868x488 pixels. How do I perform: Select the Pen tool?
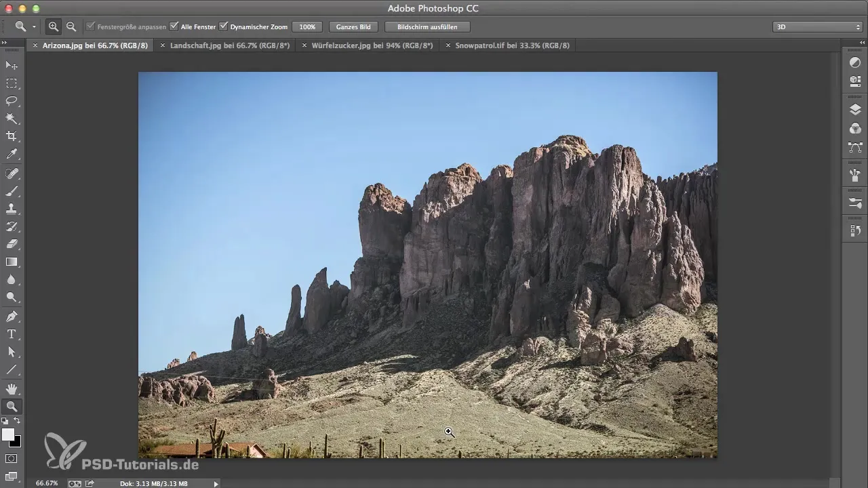point(12,317)
